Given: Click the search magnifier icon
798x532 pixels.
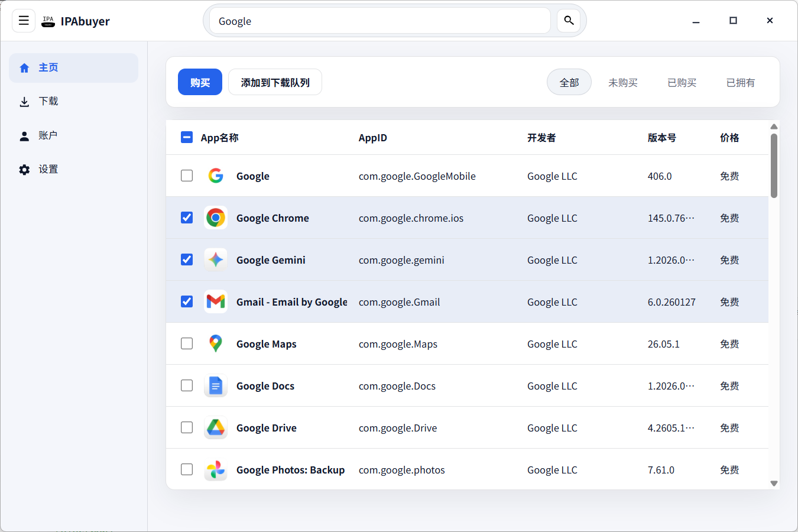Looking at the screenshot, I should [x=569, y=21].
